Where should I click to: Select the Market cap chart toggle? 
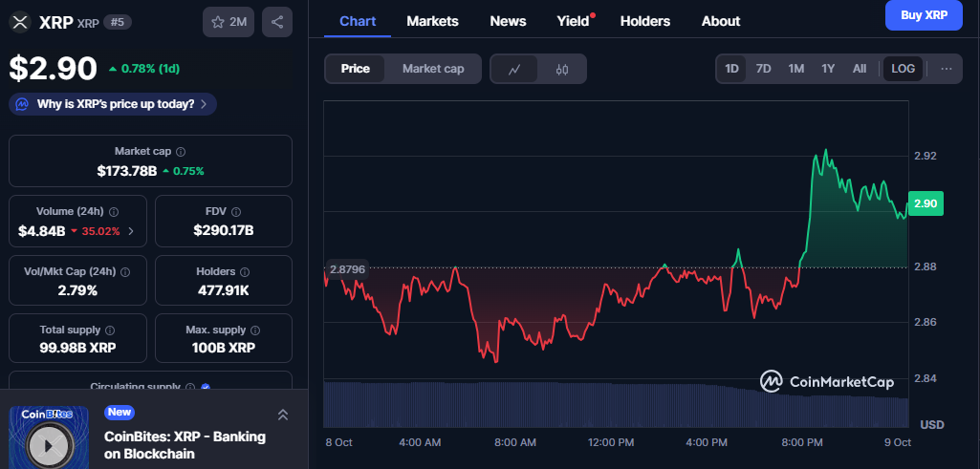433,69
